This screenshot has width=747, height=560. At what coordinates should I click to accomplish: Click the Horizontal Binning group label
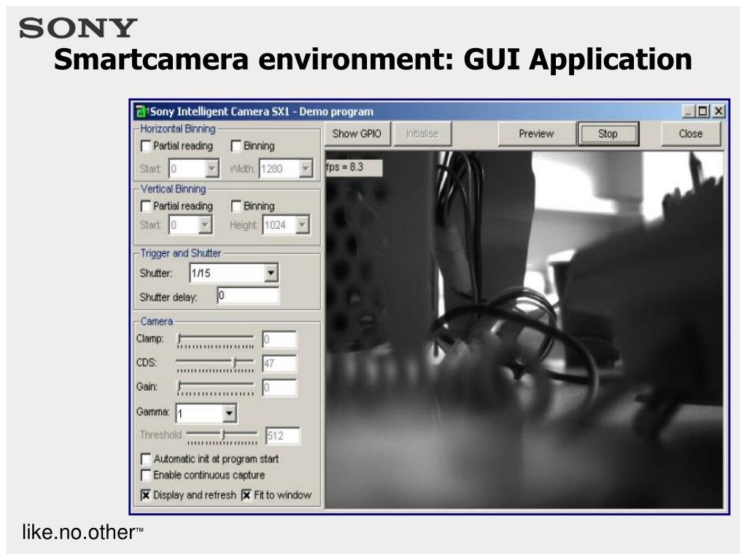178,128
